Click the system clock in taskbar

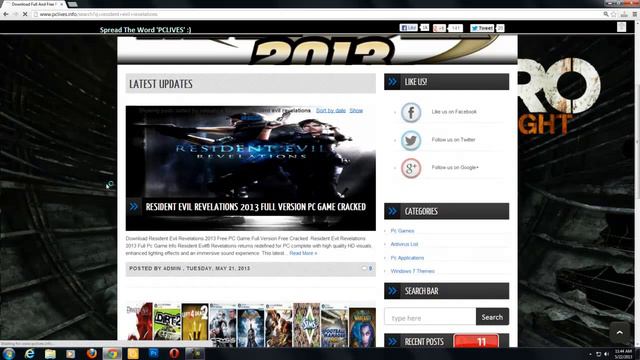click(x=623, y=354)
